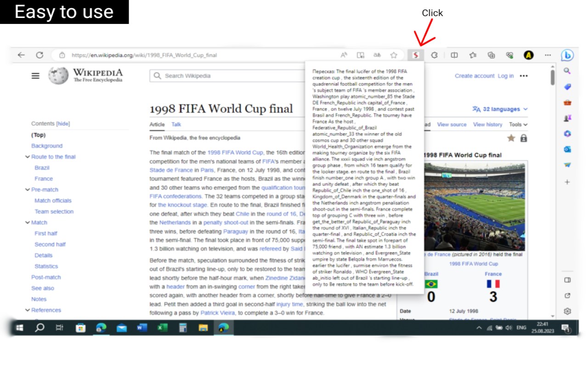Screen dimensions: 588x368
Task: Open the sidebar Microsoft 365 icon
Action: click(x=567, y=134)
